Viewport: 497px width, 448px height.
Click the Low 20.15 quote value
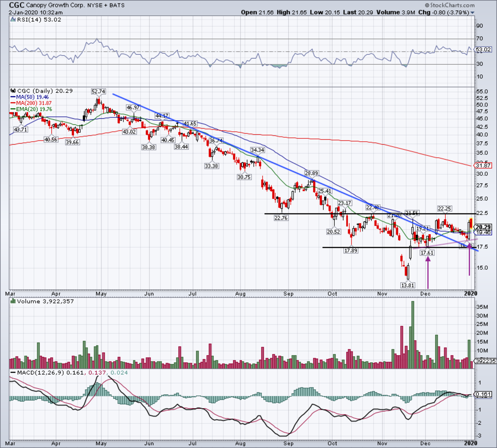(x=326, y=12)
